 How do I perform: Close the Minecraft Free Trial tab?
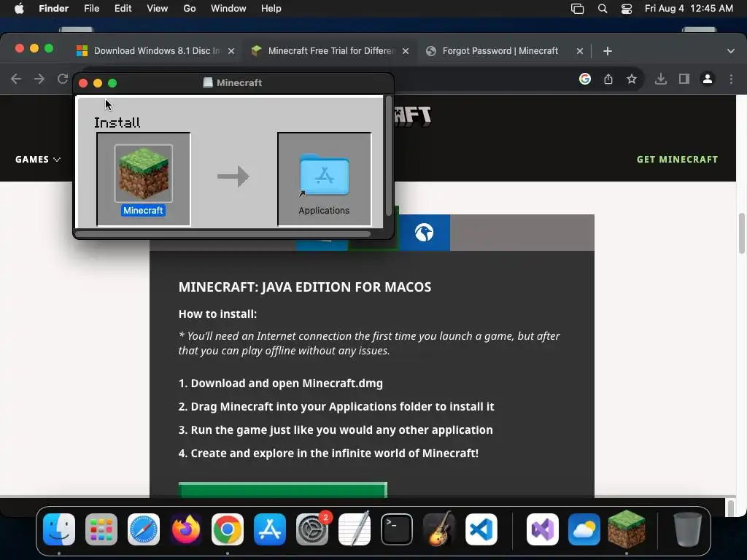point(406,51)
